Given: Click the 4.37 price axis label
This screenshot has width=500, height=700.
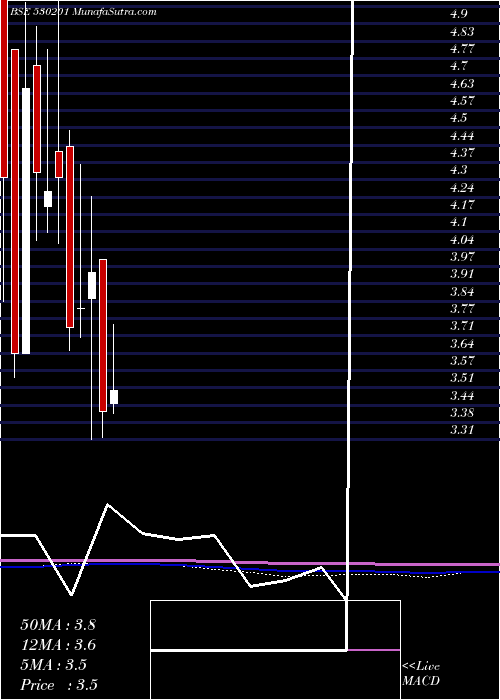Looking at the screenshot, I should [x=462, y=153].
